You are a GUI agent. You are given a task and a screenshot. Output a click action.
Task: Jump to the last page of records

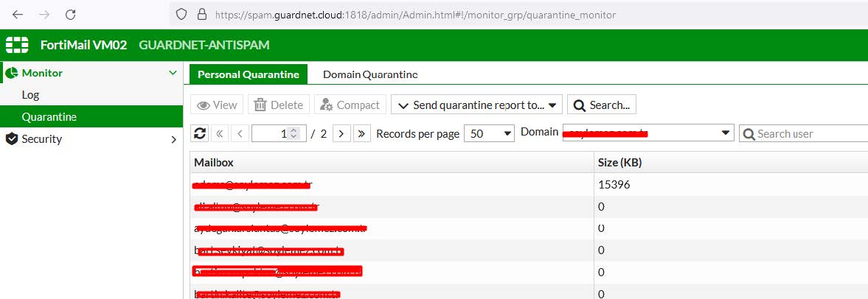[361, 133]
